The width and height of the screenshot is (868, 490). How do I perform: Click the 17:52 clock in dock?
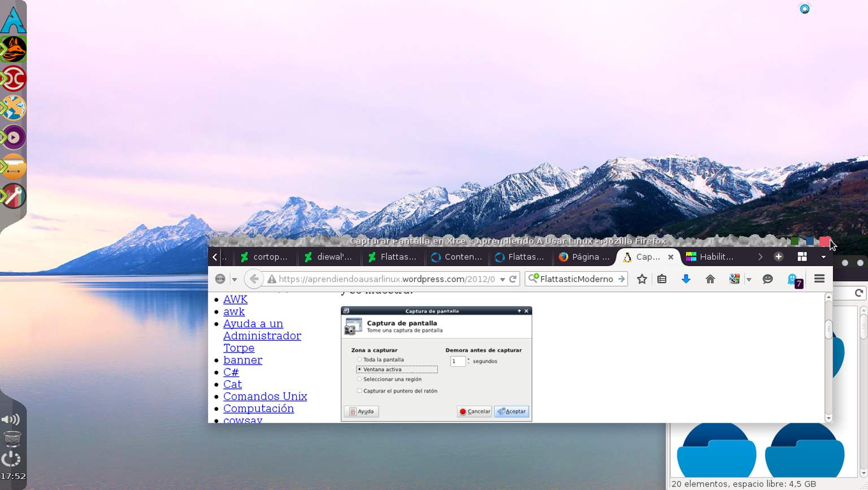[13, 476]
